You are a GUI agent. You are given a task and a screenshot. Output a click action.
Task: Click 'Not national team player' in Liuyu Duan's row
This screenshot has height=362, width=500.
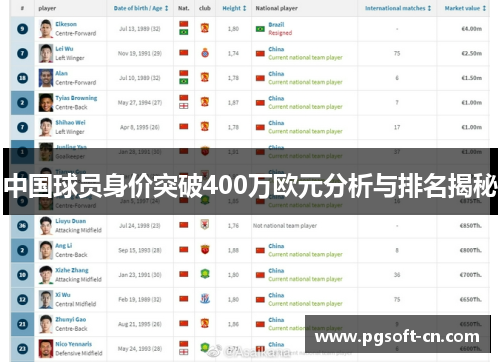(285, 226)
